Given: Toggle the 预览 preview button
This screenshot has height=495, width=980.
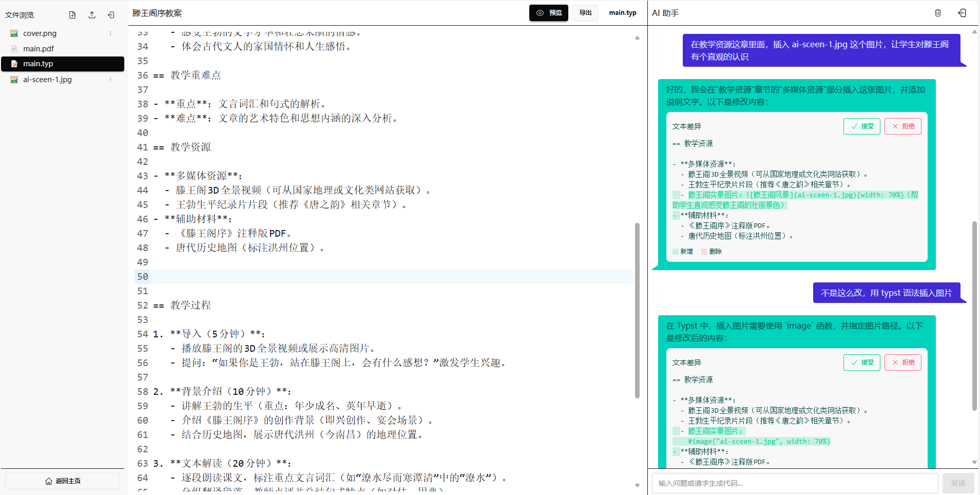Looking at the screenshot, I should pyautogui.click(x=548, y=13).
